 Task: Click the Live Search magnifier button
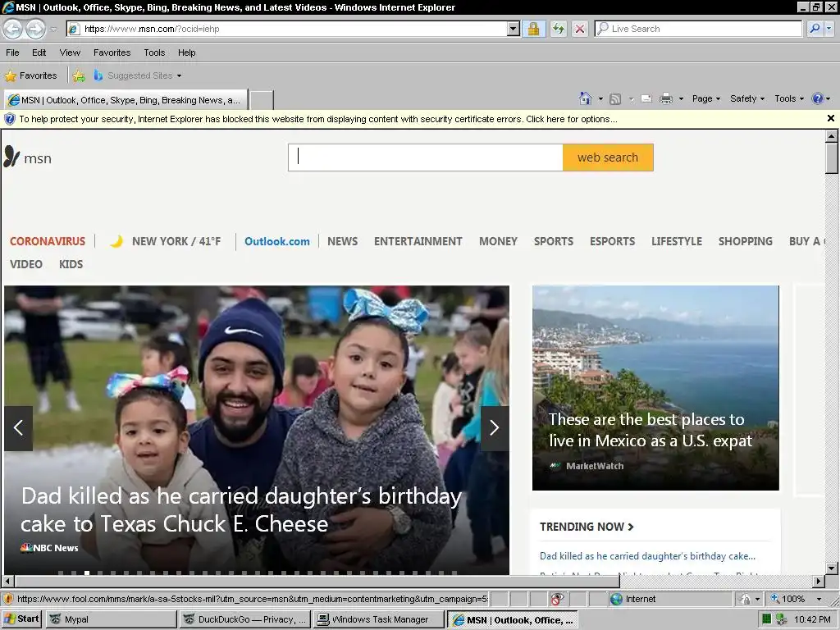click(815, 29)
